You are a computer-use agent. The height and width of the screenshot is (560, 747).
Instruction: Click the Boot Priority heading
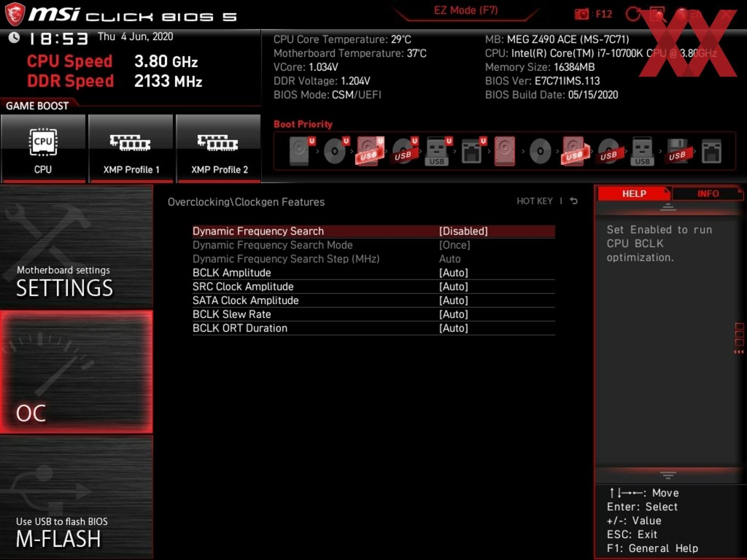coord(303,124)
